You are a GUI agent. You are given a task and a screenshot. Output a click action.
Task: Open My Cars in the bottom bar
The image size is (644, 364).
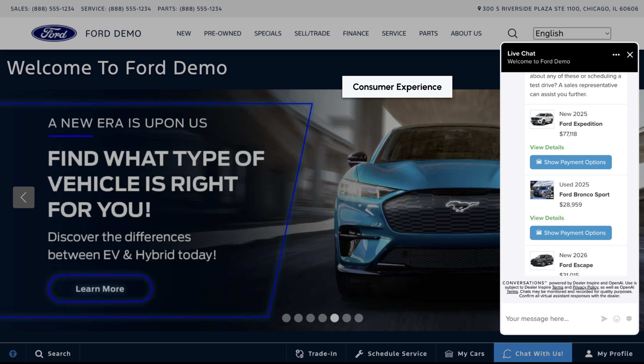coord(465,354)
